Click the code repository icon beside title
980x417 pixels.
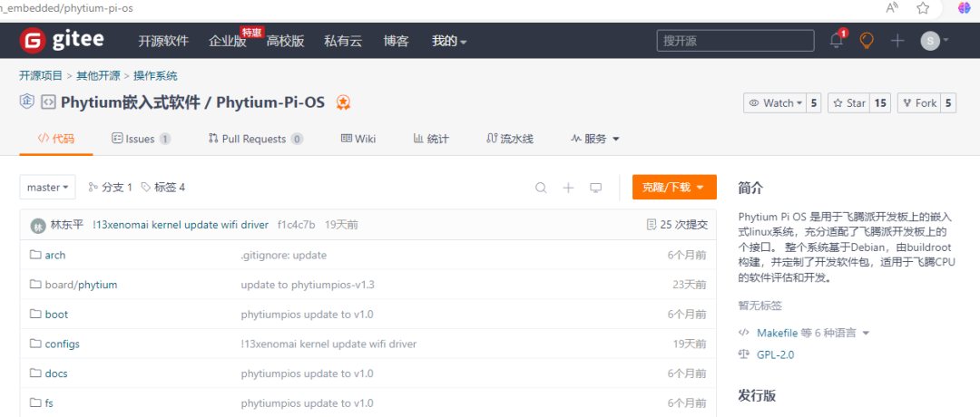[47, 102]
